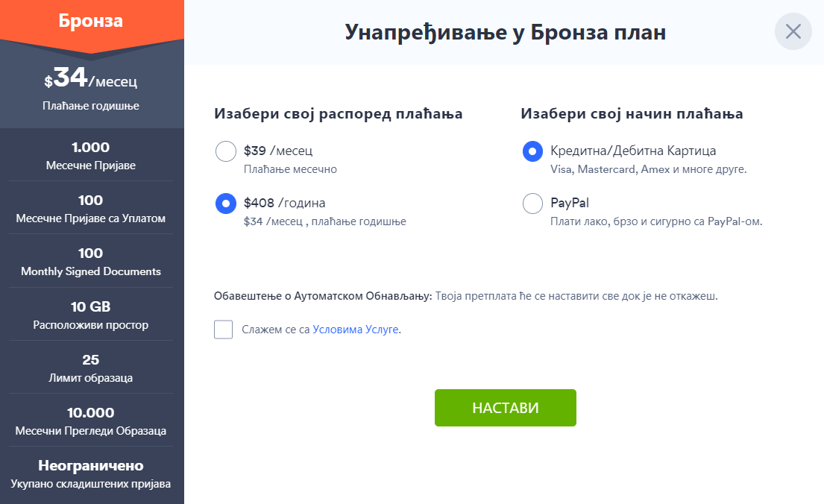This screenshot has height=504, width=824.
Task: Click the 1.000 Месечне Пријаве feature
Action: pos(91,155)
